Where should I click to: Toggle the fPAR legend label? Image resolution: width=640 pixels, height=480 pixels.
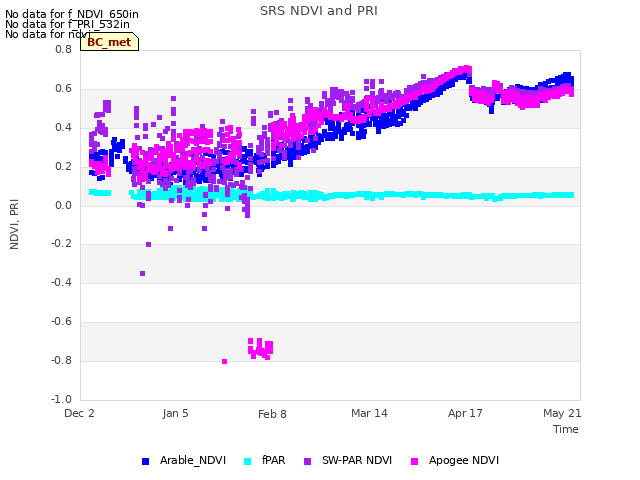[273, 460]
